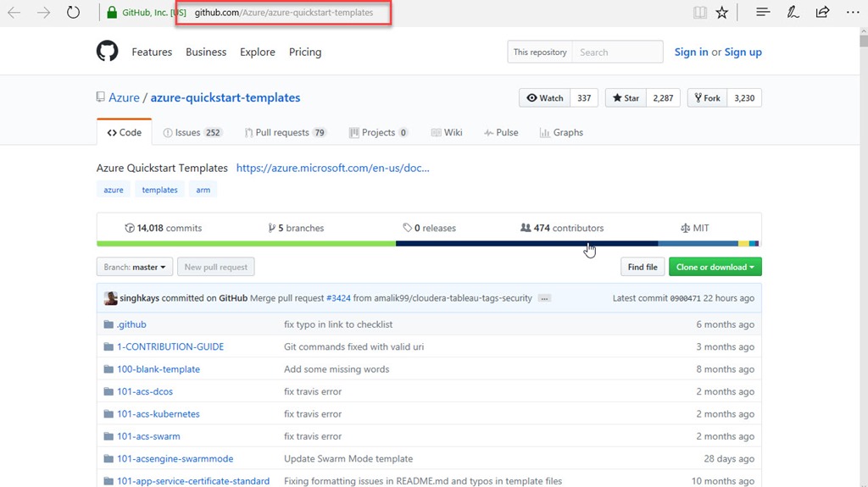This screenshot has width=868, height=487.
Task: Click the GitHub octocat logo
Action: 108,51
